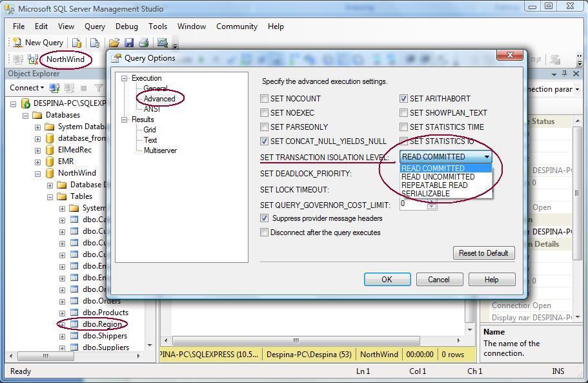The width and height of the screenshot is (588, 383).
Task: Open the Tools menu
Action: 158,26
